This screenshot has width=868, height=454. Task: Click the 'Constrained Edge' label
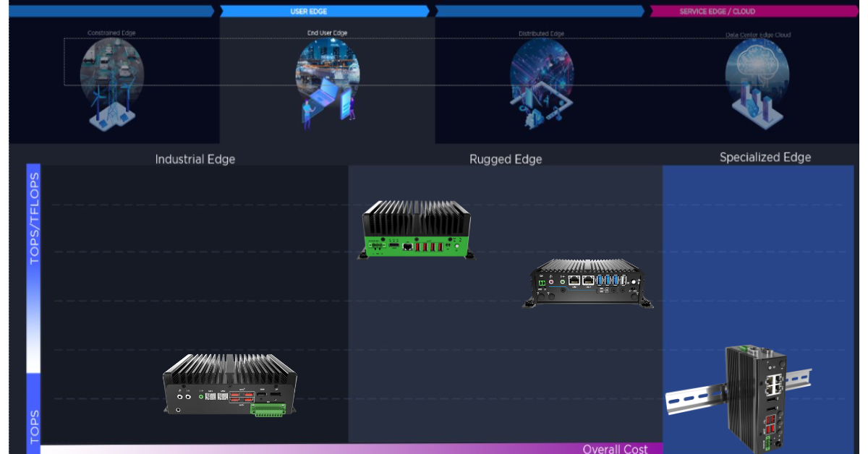111,33
